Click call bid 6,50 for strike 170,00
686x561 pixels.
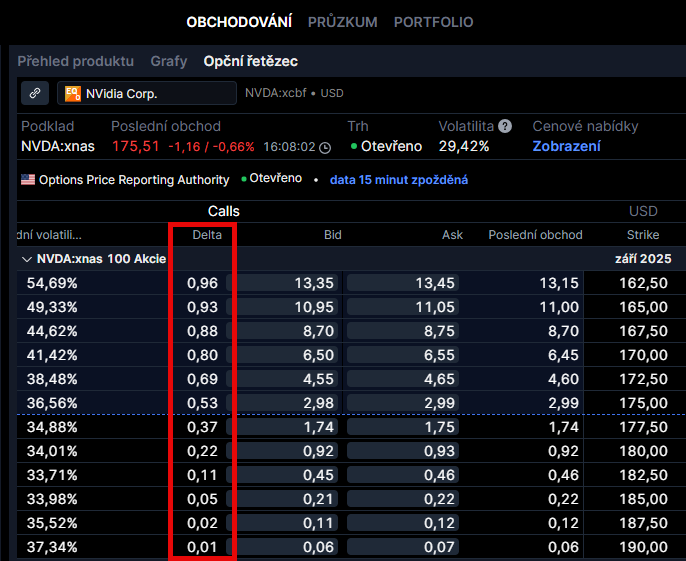[x=282, y=355]
